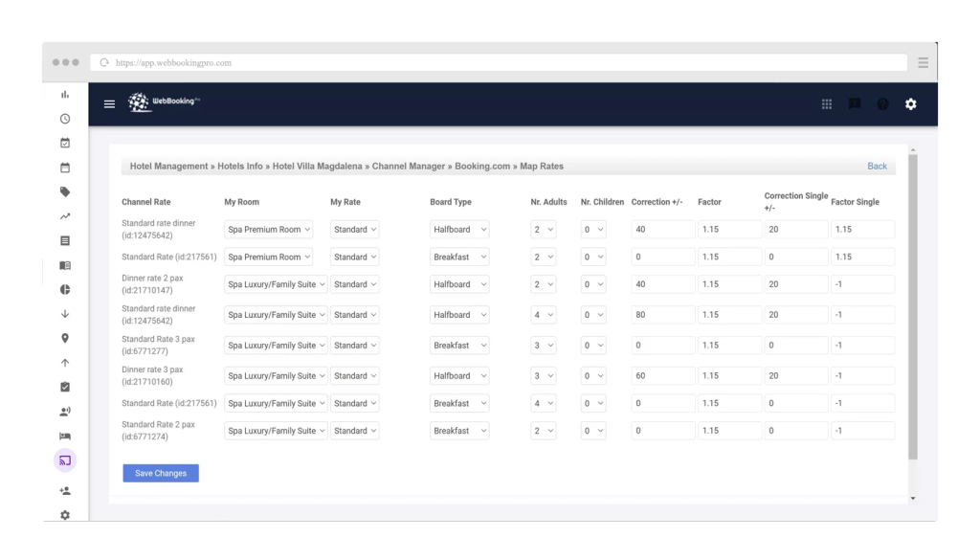Open the analytics bar chart sidebar icon

[65, 95]
